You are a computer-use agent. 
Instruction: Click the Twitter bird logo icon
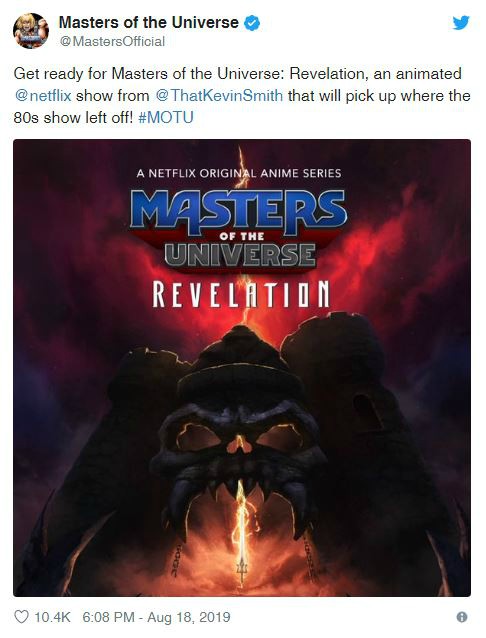click(x=461, y=22)
